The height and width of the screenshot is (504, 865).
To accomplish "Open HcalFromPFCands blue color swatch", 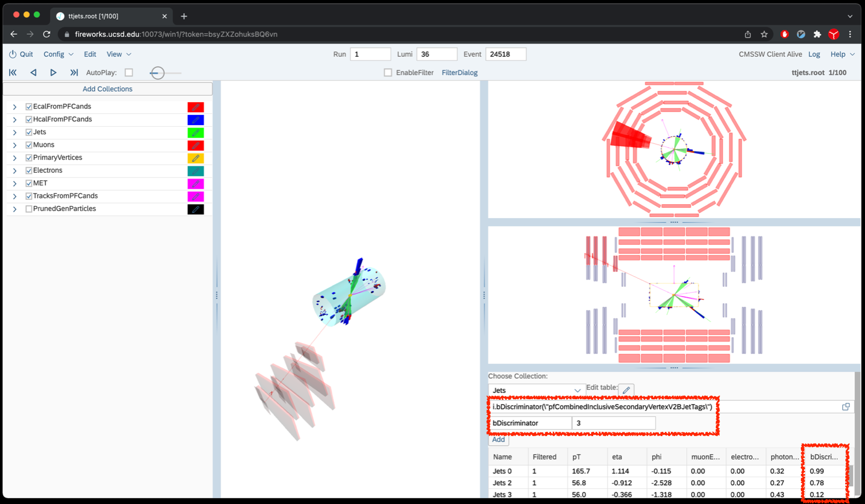I will point(196,120).
